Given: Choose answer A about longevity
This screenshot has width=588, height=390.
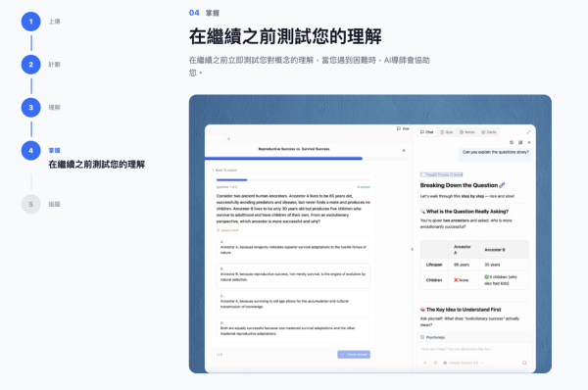Looking at the screenshot, I should (x=293, y=249).
